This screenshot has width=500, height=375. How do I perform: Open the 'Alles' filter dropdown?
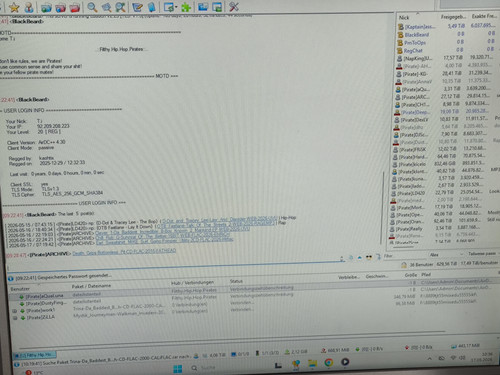click(446, 255)
